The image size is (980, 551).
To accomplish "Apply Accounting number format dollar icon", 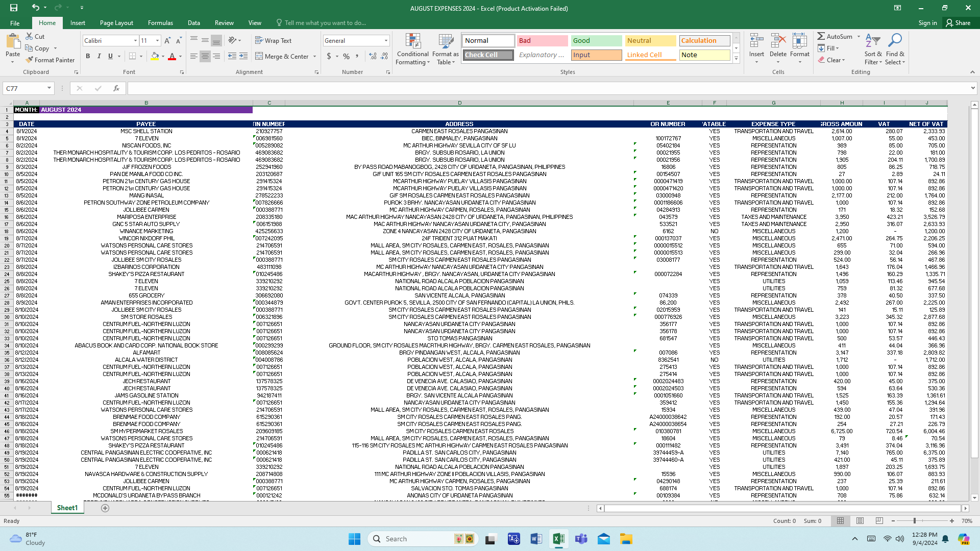I will point(329,56).
